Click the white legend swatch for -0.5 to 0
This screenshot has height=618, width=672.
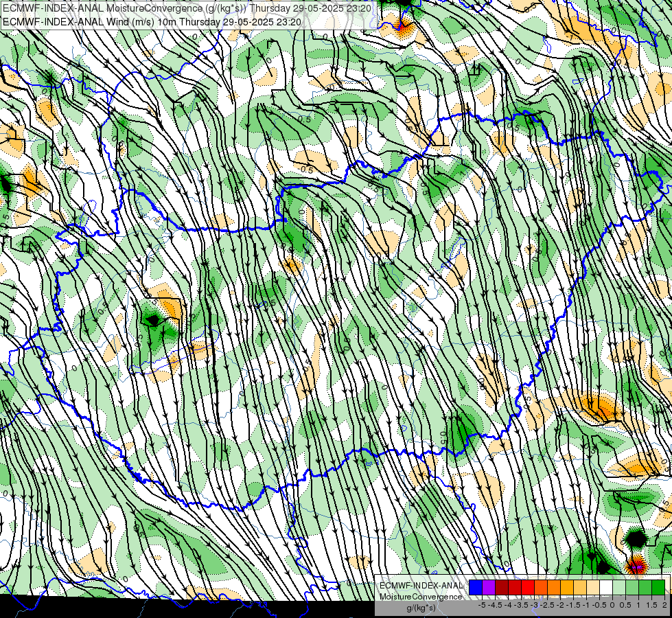coord(606,587)
